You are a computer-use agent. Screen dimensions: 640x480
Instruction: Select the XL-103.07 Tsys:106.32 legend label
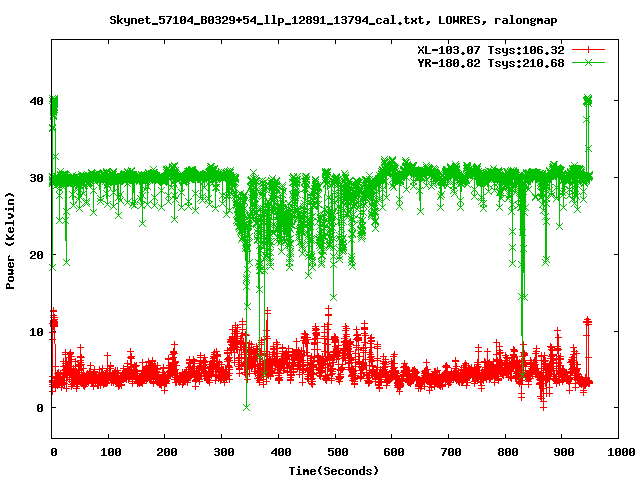point(491,50)
